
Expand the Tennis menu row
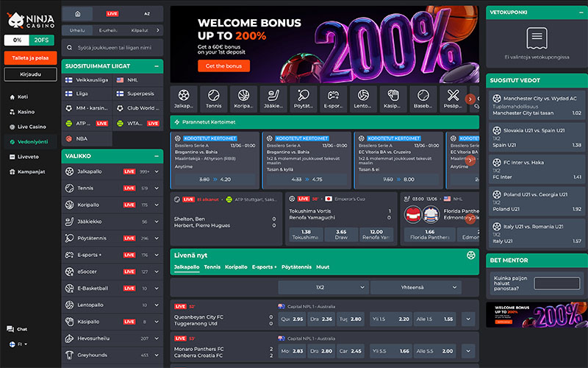click(x=157, y=188)
